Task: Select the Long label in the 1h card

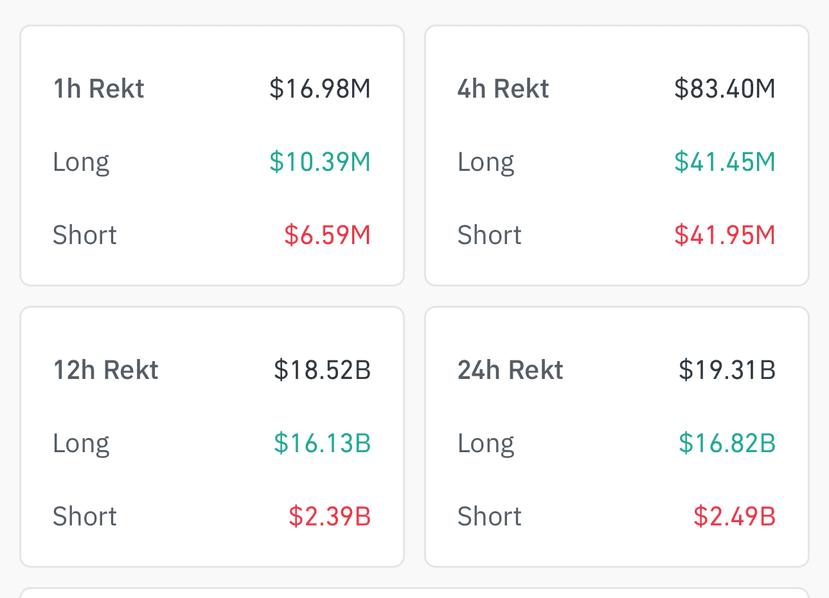Action: click(81, 162)
